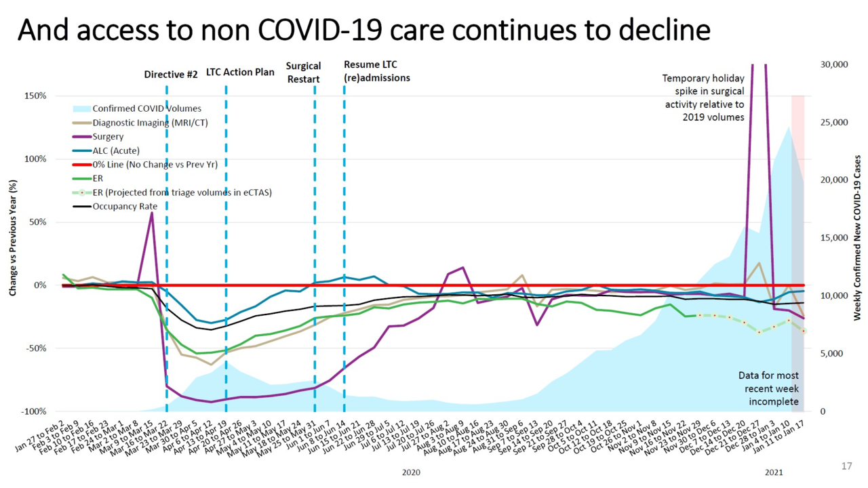The height and width of the screenshot is (488, 868).
Task: Click the Directive #2 marker label
Action: [171, 75]
